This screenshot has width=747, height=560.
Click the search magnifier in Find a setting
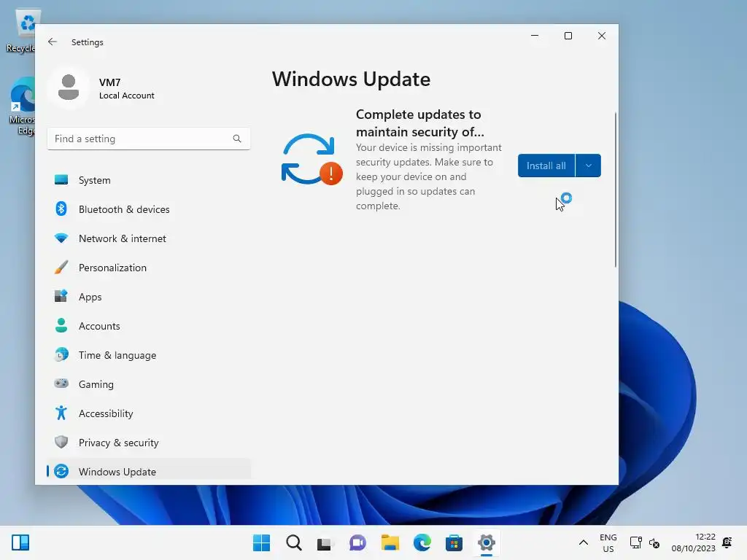pos(237,139)
